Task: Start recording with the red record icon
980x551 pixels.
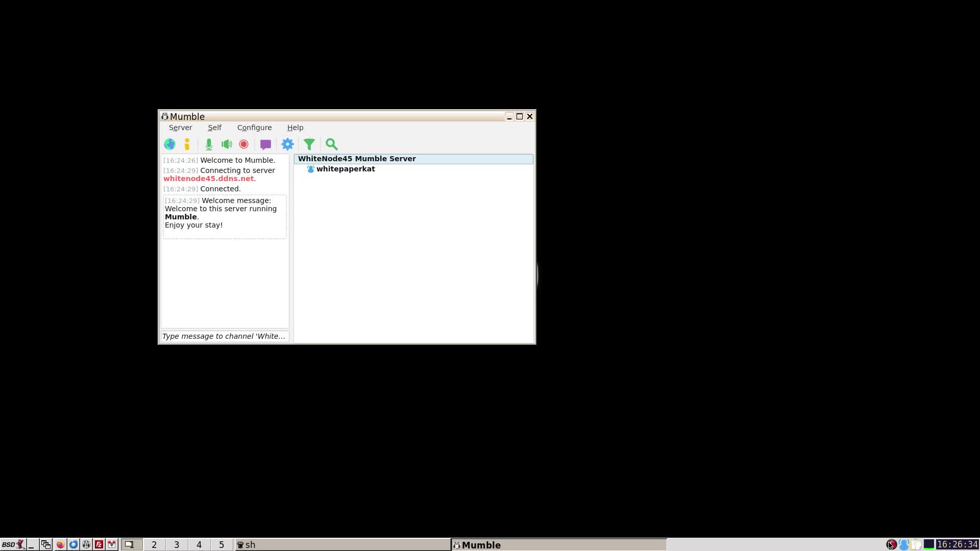Action: [x=244, y=144]
